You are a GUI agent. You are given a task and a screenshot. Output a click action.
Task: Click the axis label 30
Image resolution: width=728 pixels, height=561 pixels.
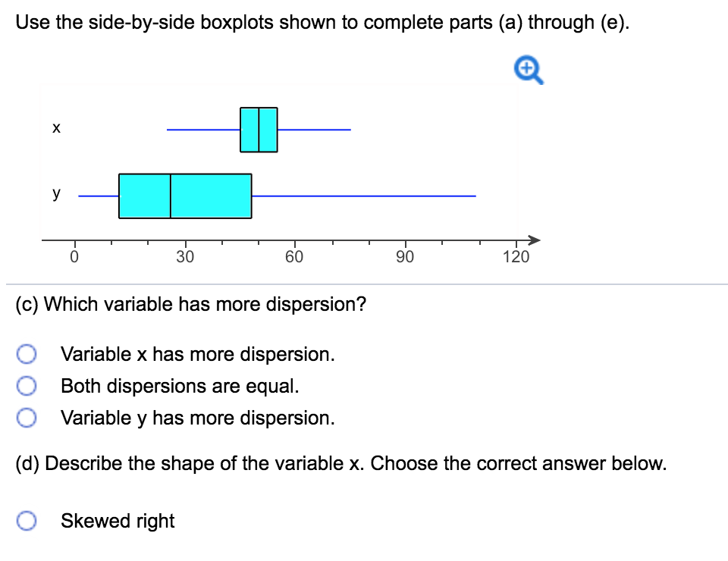click(184, 256)
